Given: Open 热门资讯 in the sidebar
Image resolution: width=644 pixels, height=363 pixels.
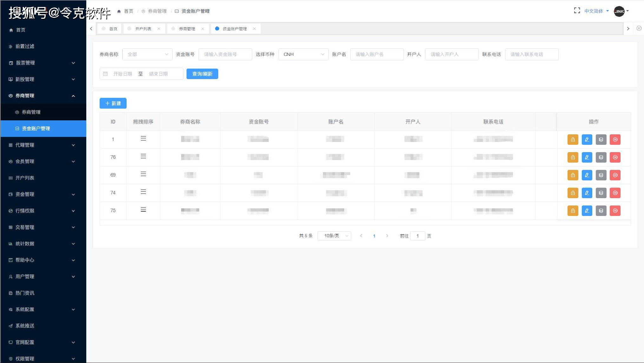Looking at the screenshot, I should 43,293.
